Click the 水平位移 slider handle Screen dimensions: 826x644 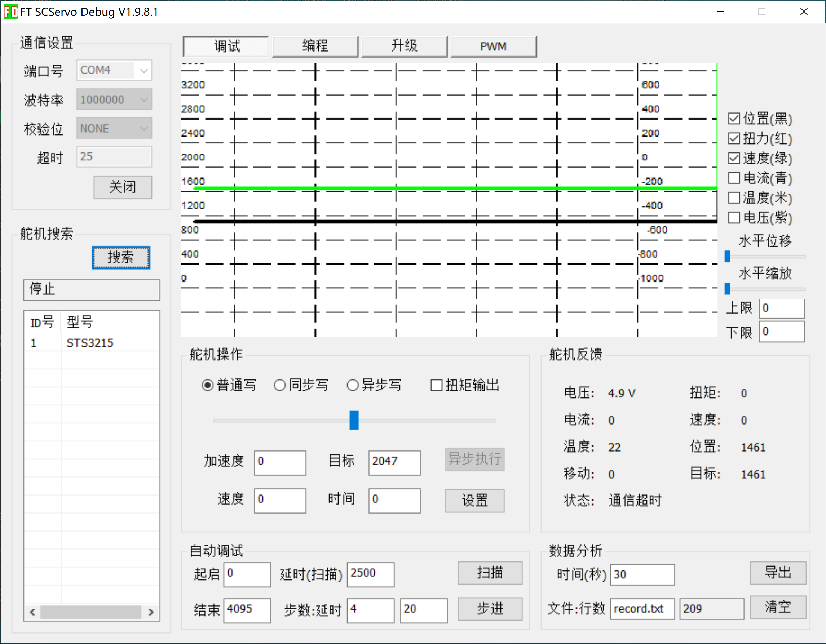tap(727, 257)
